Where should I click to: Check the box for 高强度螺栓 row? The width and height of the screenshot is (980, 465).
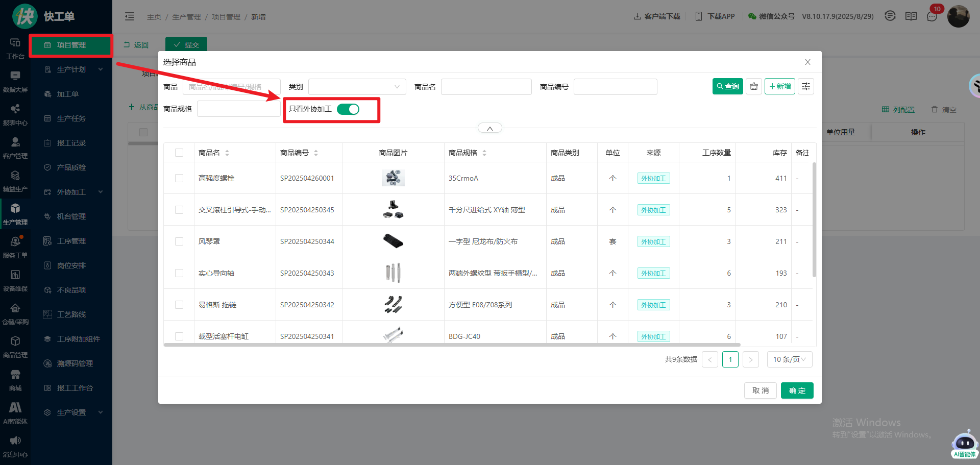pyautogui.click(x=179, y=178)
